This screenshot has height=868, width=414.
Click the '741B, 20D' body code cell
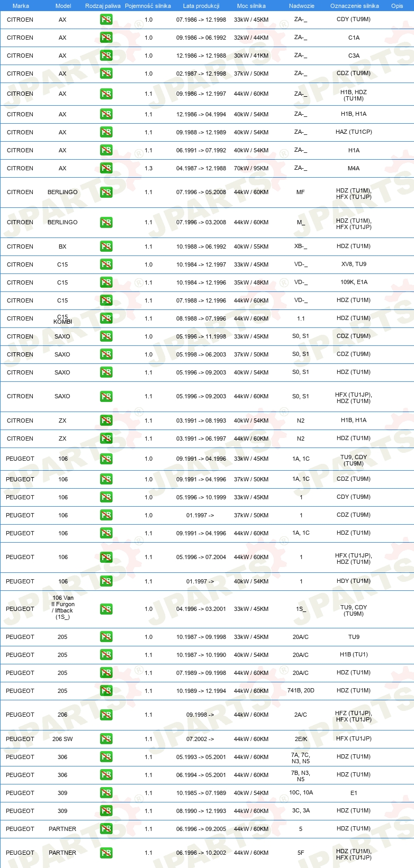301,691
